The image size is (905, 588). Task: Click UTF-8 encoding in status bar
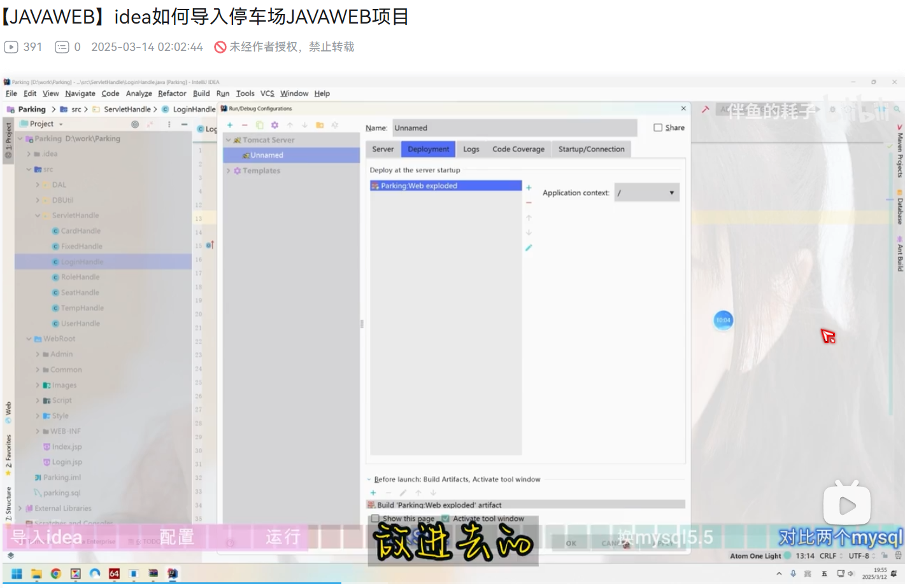pyautogui.click(x=859, y=556)
